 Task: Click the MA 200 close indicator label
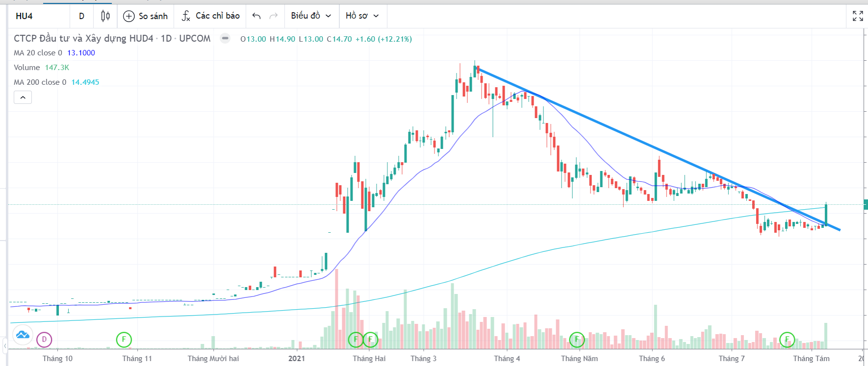(40, 82)
